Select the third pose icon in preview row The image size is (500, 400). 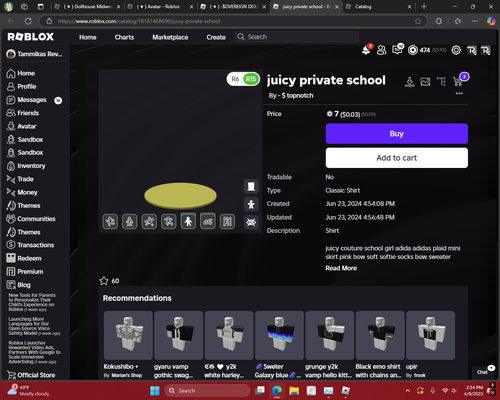(x=149, y=222)
